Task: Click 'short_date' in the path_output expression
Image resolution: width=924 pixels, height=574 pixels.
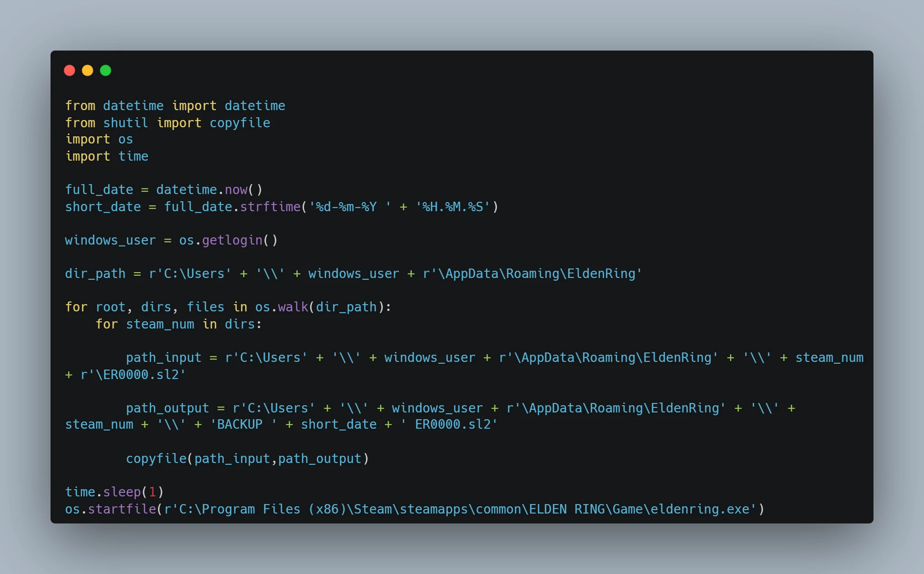Action: (339, 424)
